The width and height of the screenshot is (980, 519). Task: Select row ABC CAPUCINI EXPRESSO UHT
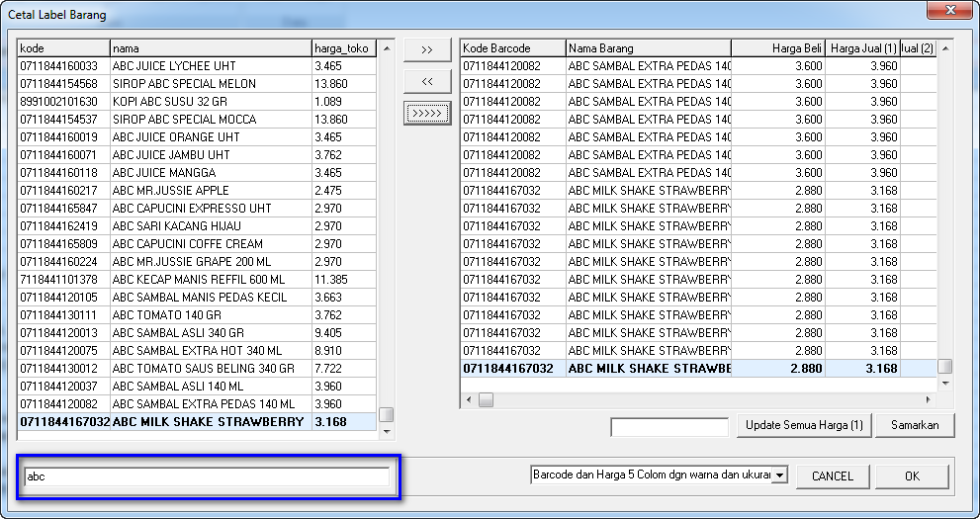click(x=198, y=208)
